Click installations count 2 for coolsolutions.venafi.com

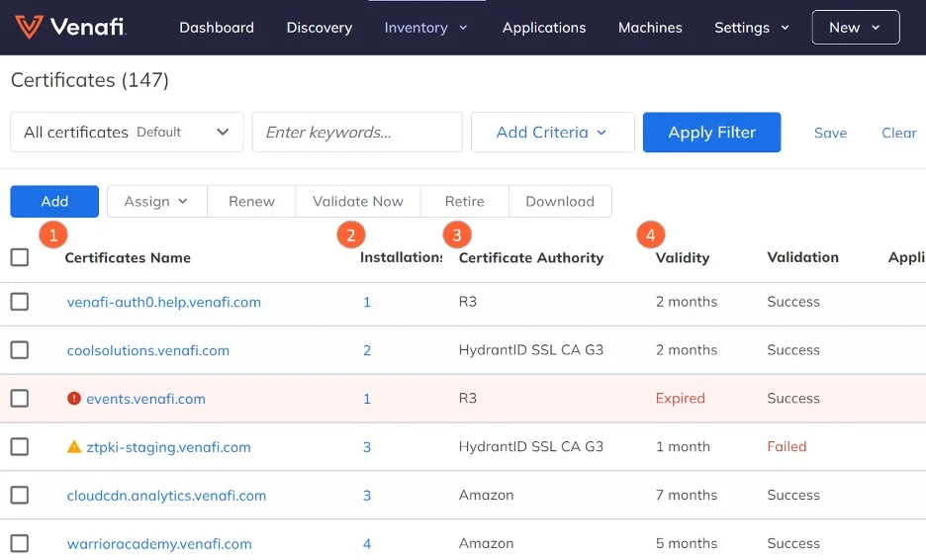point(367,350)
